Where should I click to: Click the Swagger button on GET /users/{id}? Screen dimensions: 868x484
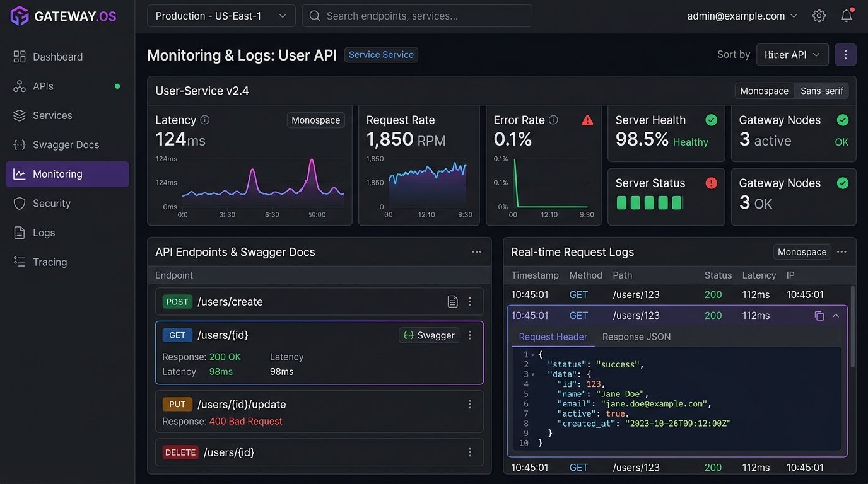(429, 335)
